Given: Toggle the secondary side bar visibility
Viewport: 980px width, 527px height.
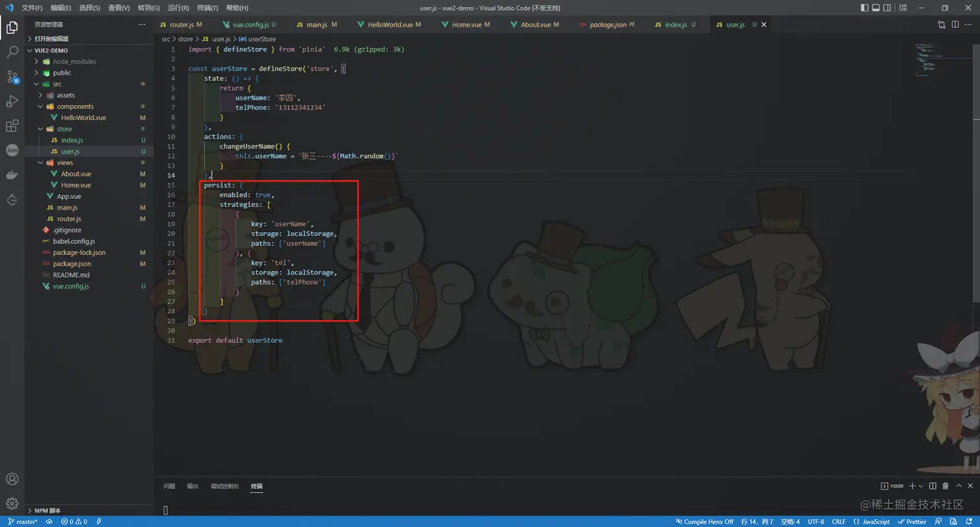Looking at the screenshot, I should click(x=887, y=8).
